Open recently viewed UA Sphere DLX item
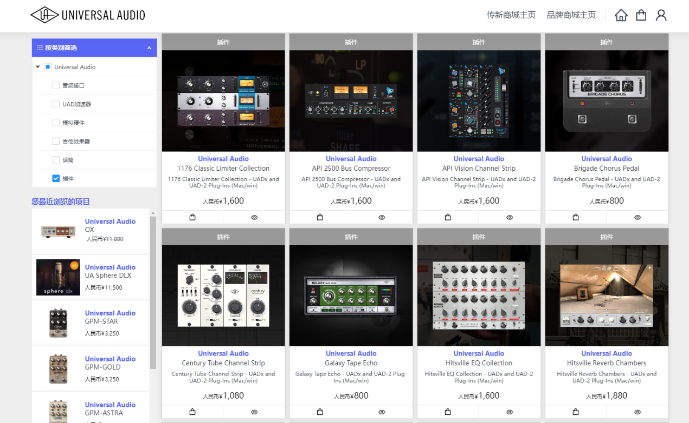The image size is (689, 423). 91,277
